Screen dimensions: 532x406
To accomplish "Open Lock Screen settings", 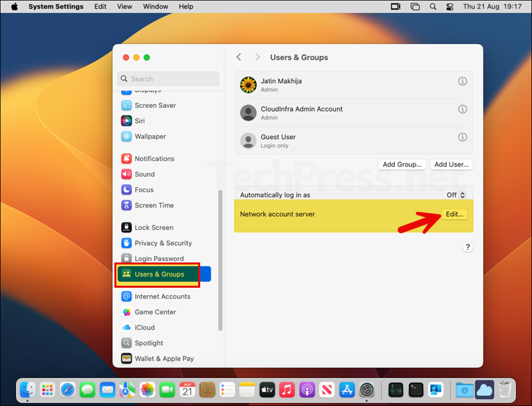I will tap(147, 228).
